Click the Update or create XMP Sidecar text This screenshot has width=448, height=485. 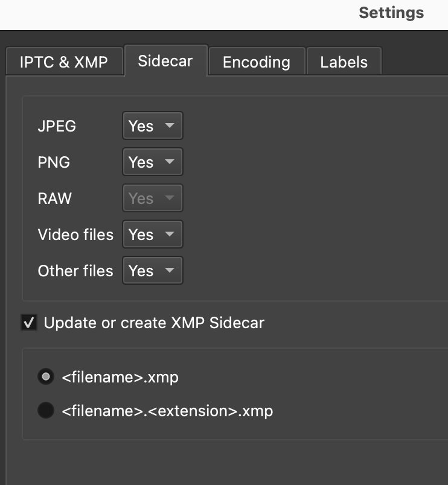154,323
